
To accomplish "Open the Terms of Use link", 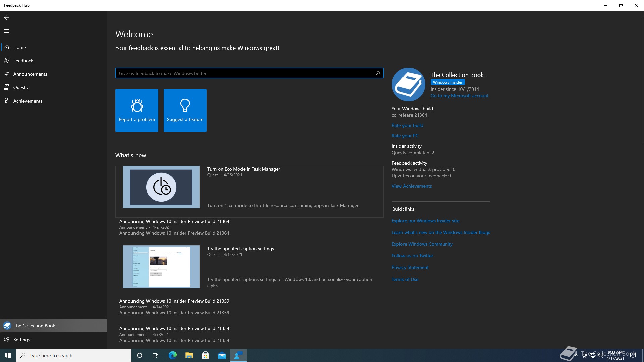I will (x=405, y=279).
